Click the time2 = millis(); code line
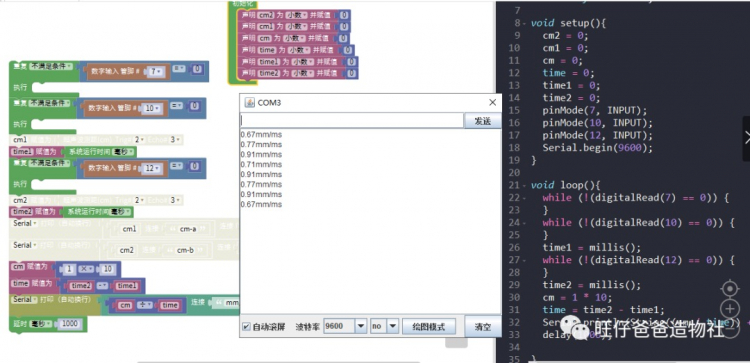 pyautogui.click(x=591, y=285)
